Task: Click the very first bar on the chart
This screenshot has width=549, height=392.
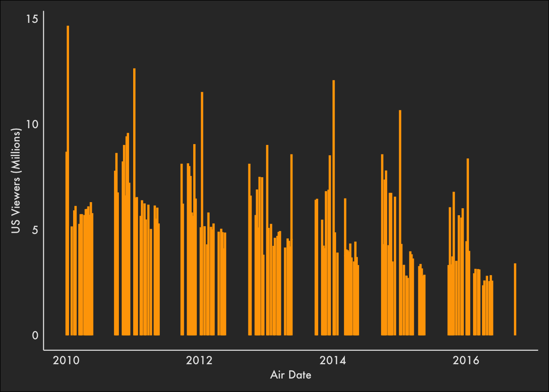Action: pyautogui.click(x=66, y=243)
